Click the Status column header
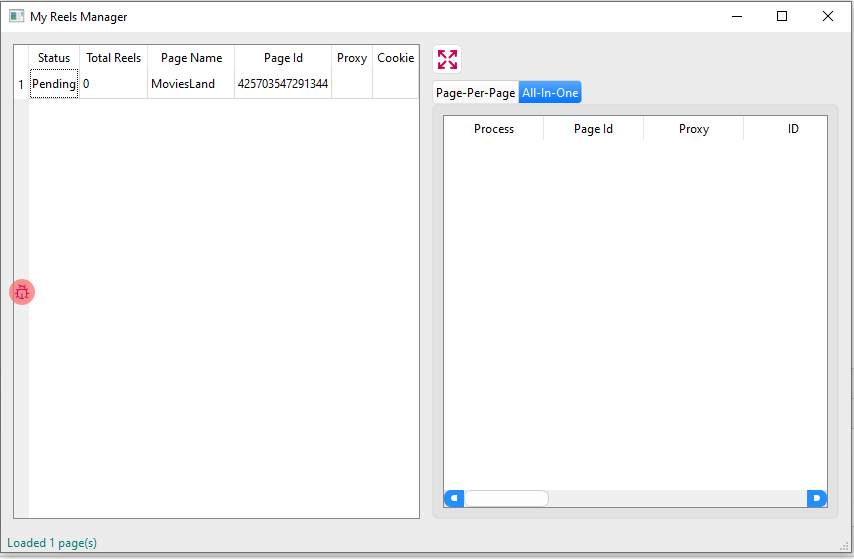 pyautogui.click(x=54, y=58)
